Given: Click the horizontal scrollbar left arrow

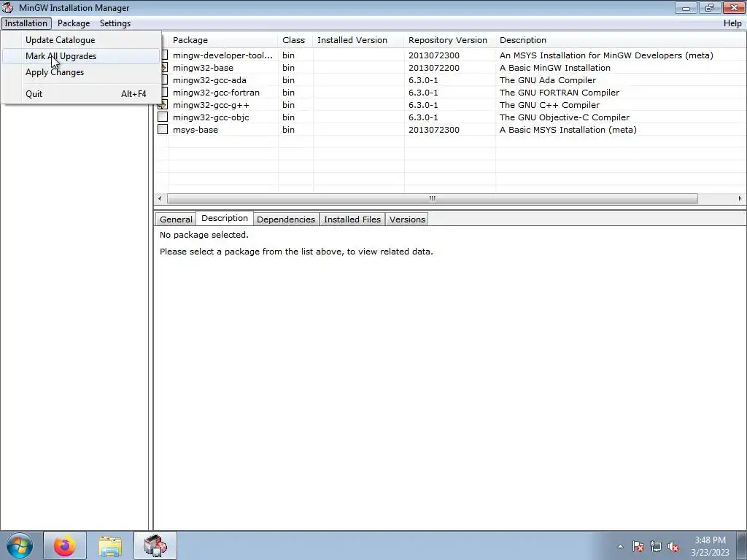Looking at the screenshot, I should point(160,198).
